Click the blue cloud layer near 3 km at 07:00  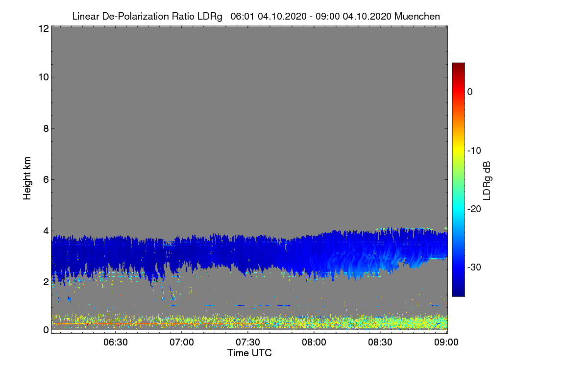(x=182, y=255)
